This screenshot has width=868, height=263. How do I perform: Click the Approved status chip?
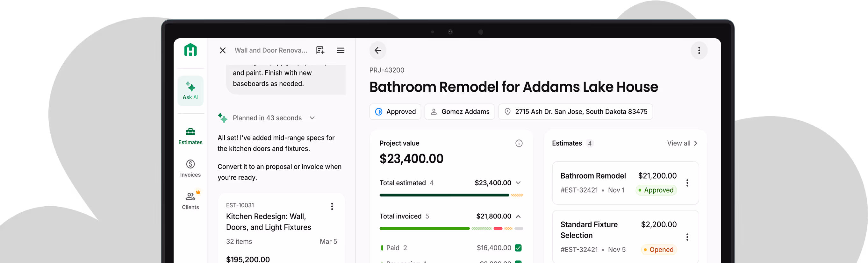(395, 111)
